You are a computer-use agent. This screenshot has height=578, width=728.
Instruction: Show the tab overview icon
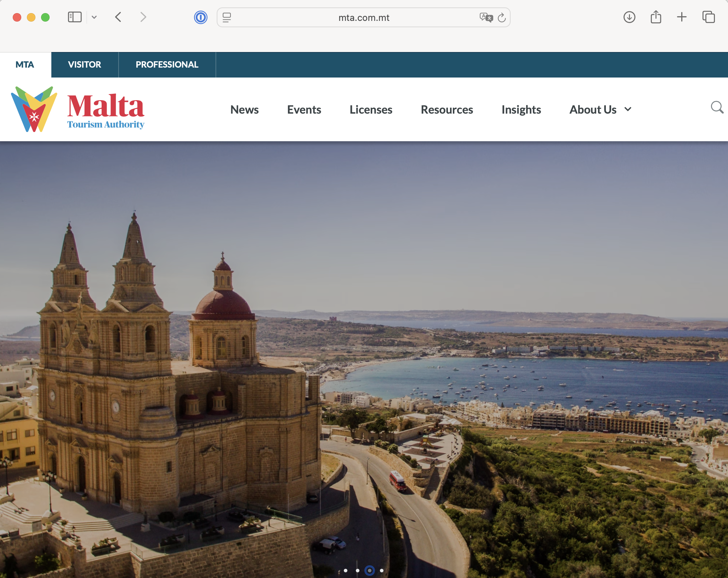tap(709, 17)
